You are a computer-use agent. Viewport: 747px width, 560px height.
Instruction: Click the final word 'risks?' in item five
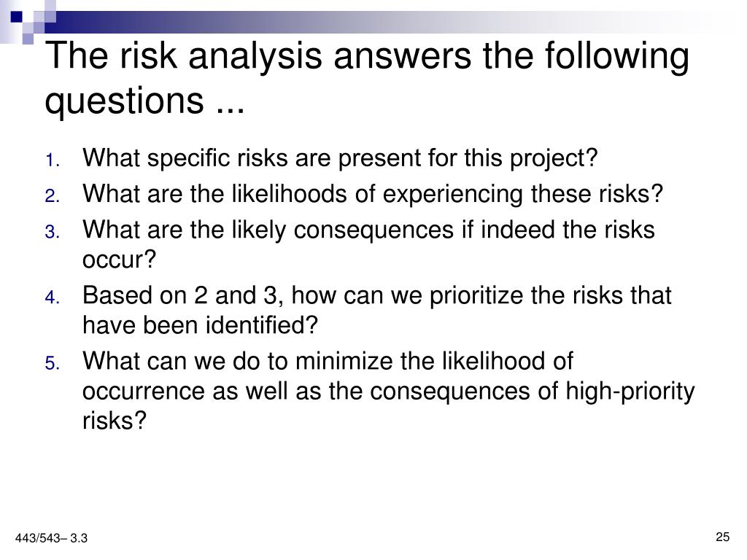tap(115, 421)
